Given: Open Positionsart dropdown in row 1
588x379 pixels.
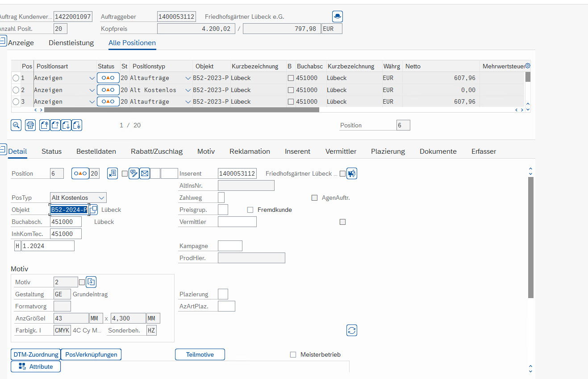Looking at the screenshot, I should point(92,78).
